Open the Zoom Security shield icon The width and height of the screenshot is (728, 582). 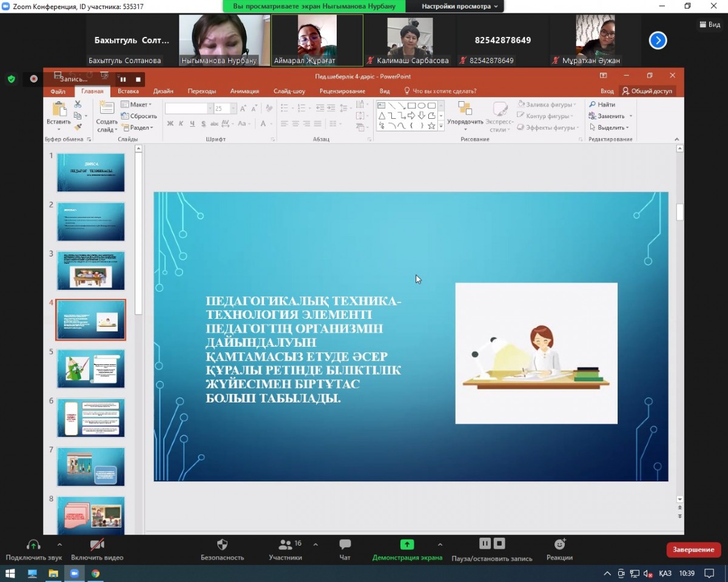point(222,544)
